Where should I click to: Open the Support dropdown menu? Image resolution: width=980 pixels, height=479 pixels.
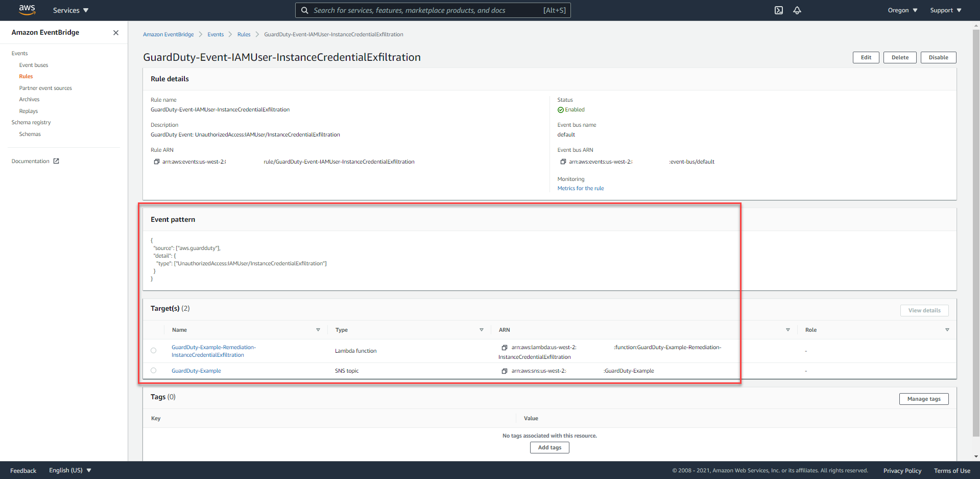pyautogui.click(x=945, y=10)
